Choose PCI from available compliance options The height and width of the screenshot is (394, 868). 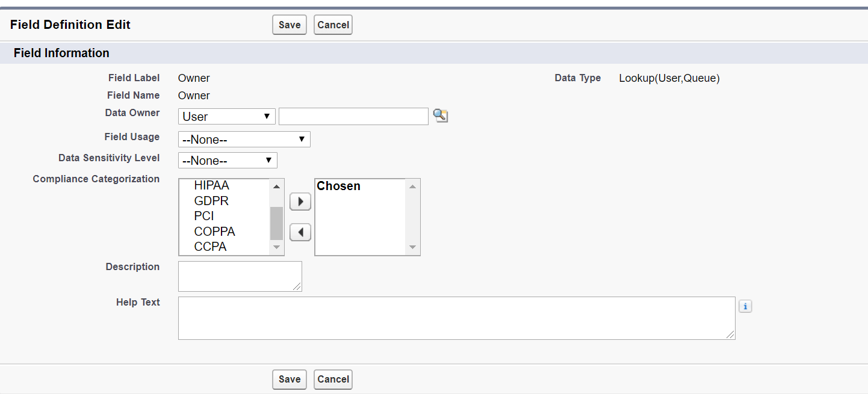coord(204,216)
